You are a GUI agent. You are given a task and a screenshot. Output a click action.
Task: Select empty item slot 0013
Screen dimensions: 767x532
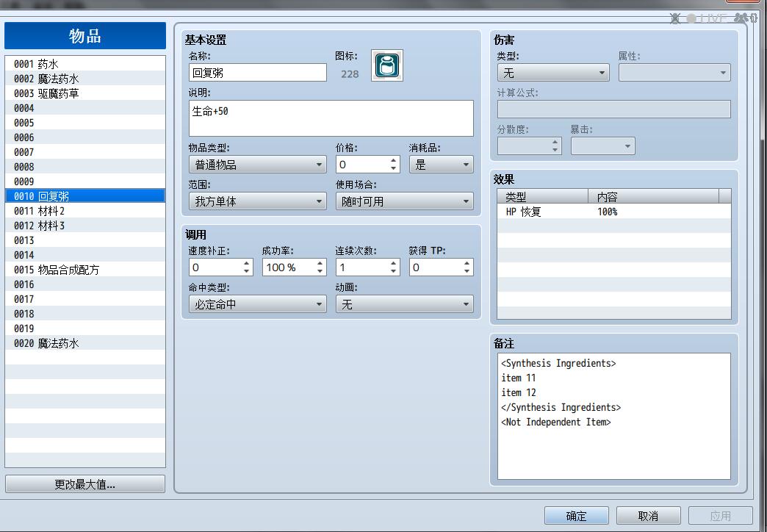click(x=85, y=240)
